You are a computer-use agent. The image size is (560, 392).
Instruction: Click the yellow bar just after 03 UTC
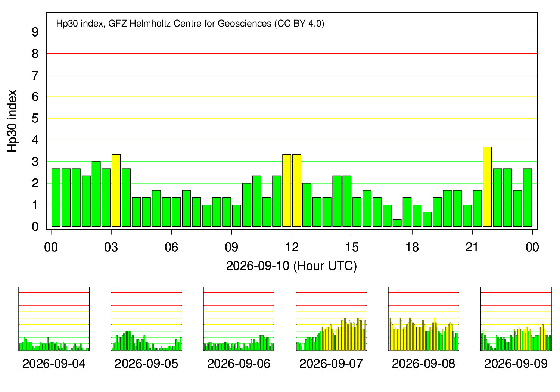[x=116, y=190]
